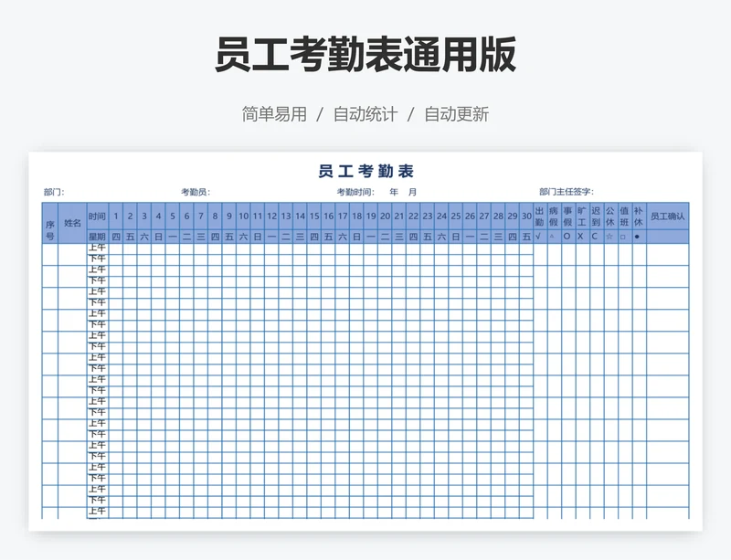Select day 6 column header

pyautogui.click(x=186, y=217)
